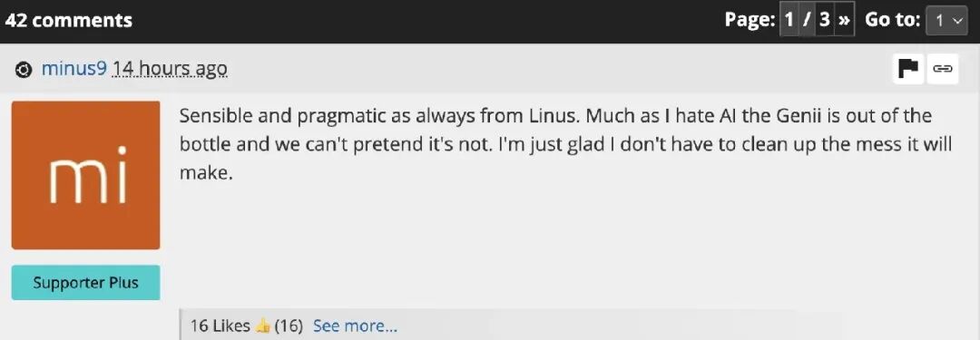Go to next comments page with » arrow
This screenshot has width=980, height=340.
tap(845, 20)
